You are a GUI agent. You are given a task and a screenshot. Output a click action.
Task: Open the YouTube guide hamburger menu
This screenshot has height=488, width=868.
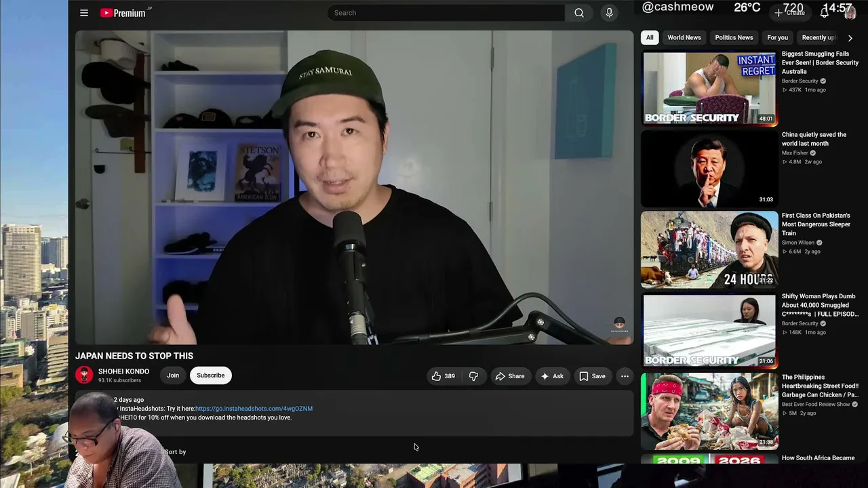tap(84, 13)
